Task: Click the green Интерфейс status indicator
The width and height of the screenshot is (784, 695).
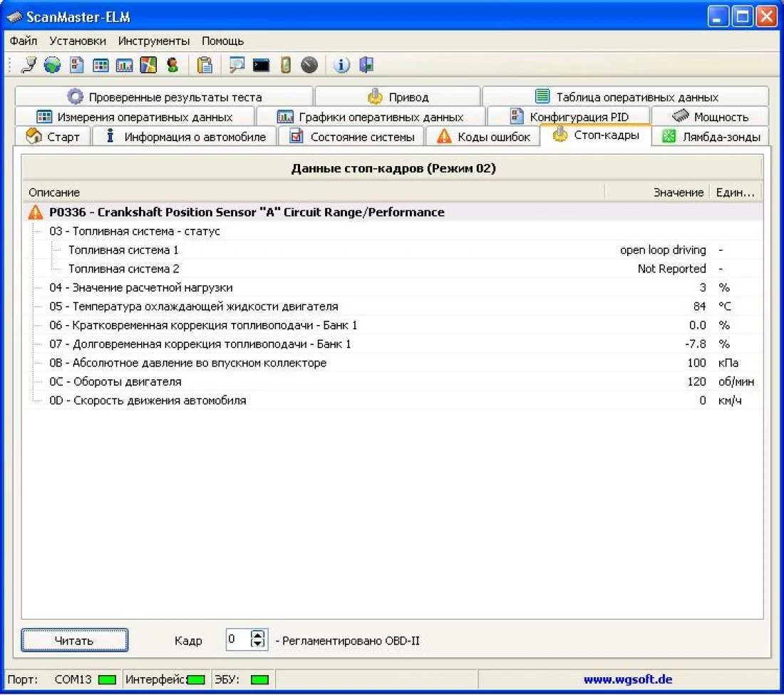Action: click(196, 679)
